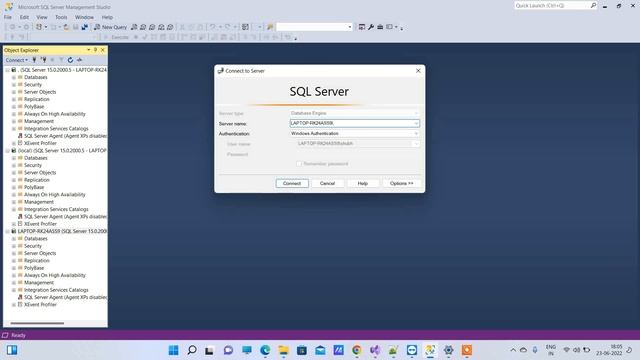Open the Tools menu

pyautogui.click(x=61, y=17)
